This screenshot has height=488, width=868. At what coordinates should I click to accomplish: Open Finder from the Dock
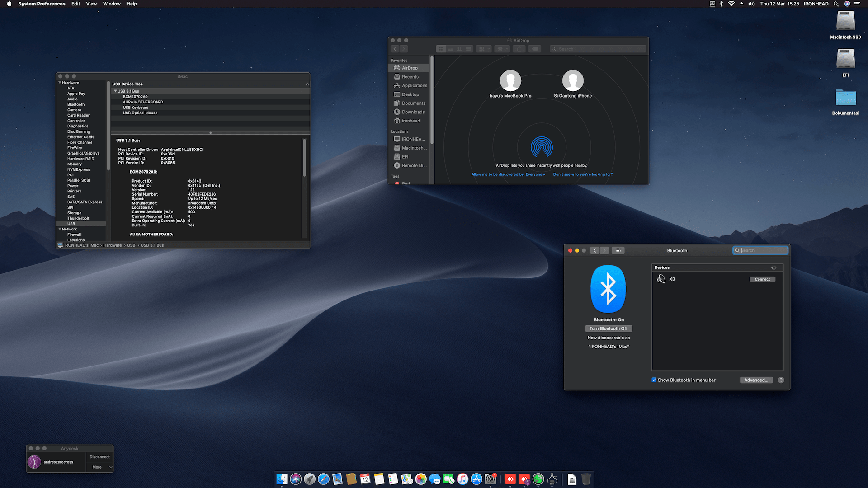point(282,479)
